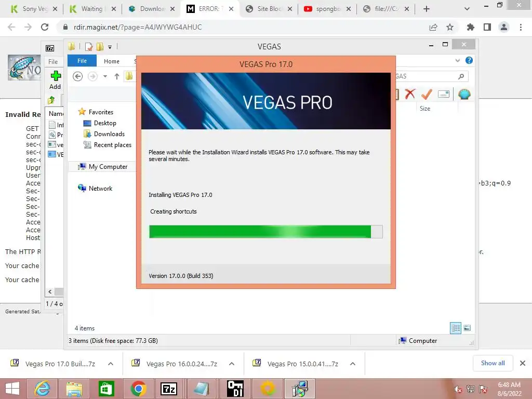
Task: Click the Size column header
Action: [x=425, y=109]
